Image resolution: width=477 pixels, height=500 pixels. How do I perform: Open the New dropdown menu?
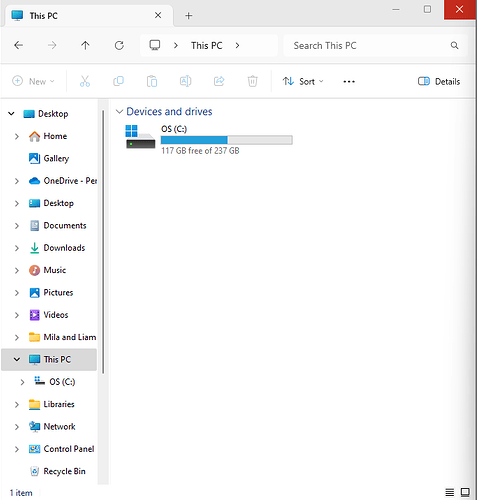(x=33, y=81)
